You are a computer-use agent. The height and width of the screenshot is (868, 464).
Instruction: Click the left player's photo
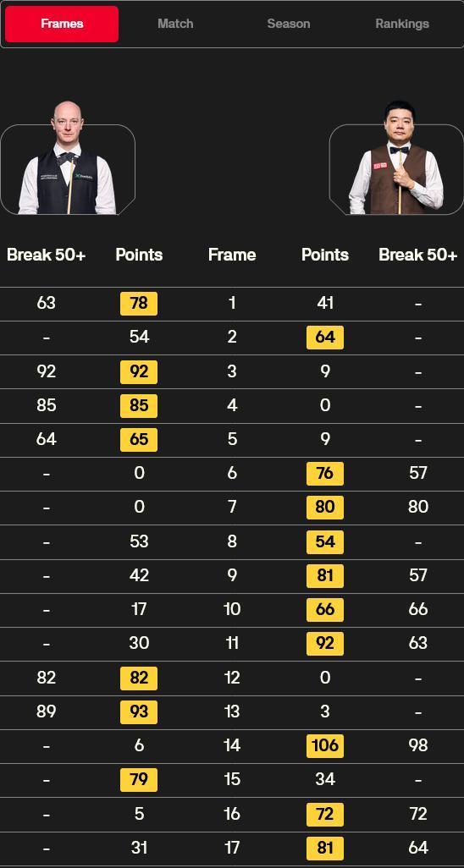(x=67, y=157)
